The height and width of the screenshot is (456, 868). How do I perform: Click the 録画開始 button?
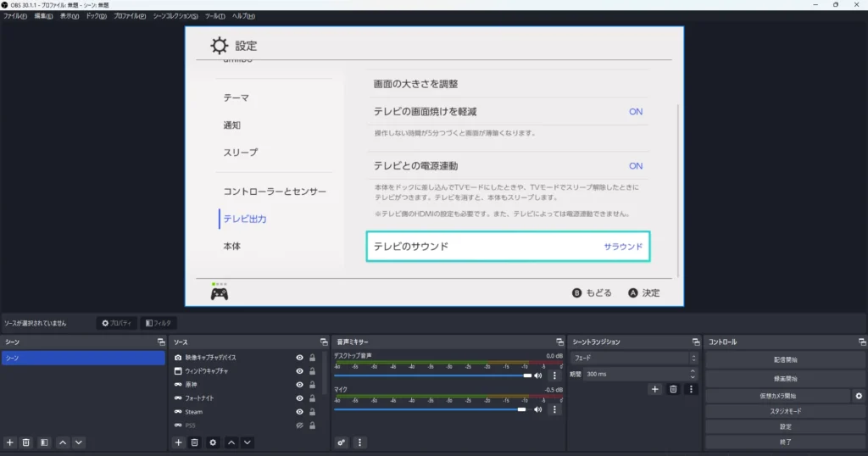pyautogui.click(x=785, y=379)
